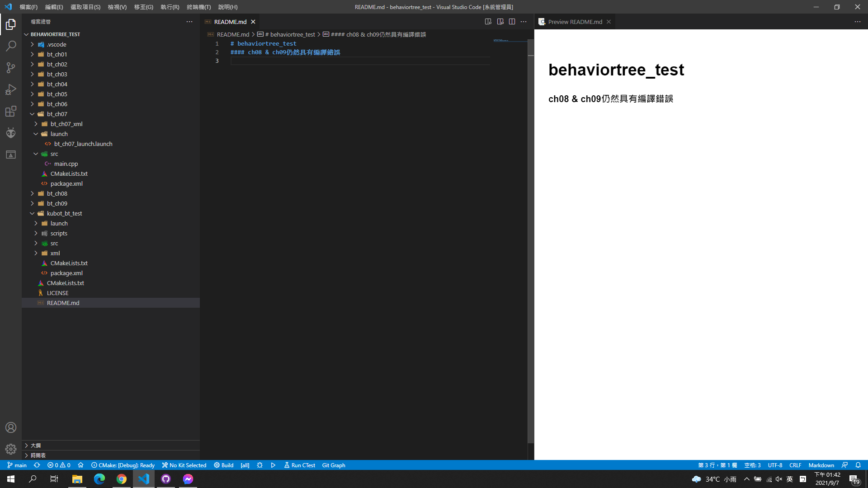Open notifications bell in status bar
The width and height of the screenshot is (868, 488).
858,465
